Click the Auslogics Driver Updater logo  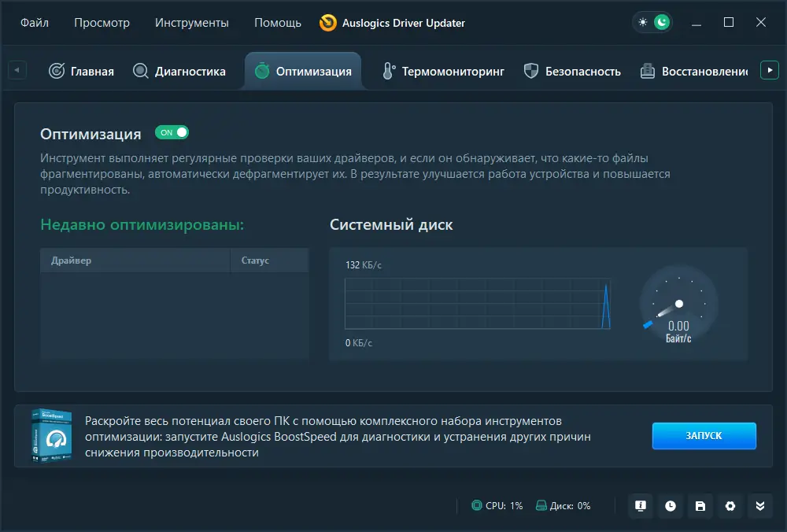[329, 23]
